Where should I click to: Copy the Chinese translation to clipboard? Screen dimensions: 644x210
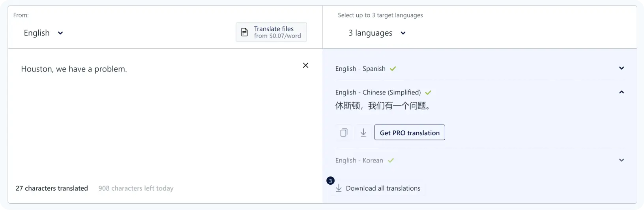344,132
